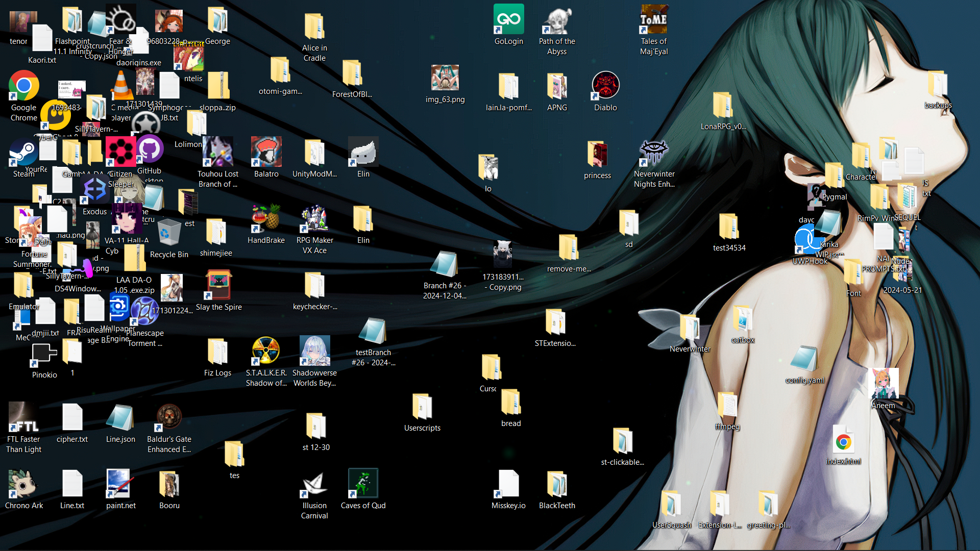Select the RPG Maker VX Ace icon
This screenshot has width=980, height=551.
pyautogui.click(x=314, y=218)
